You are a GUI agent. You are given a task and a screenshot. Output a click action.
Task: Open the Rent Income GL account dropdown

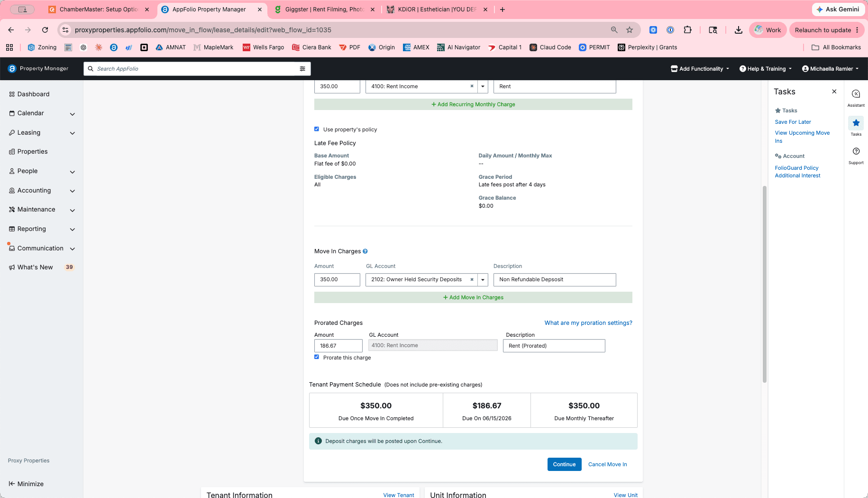483,86
